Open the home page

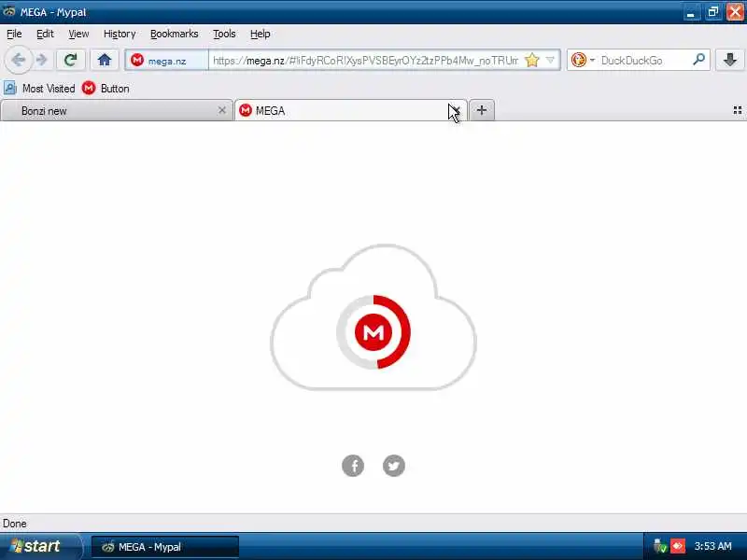[x=105, y=60]
